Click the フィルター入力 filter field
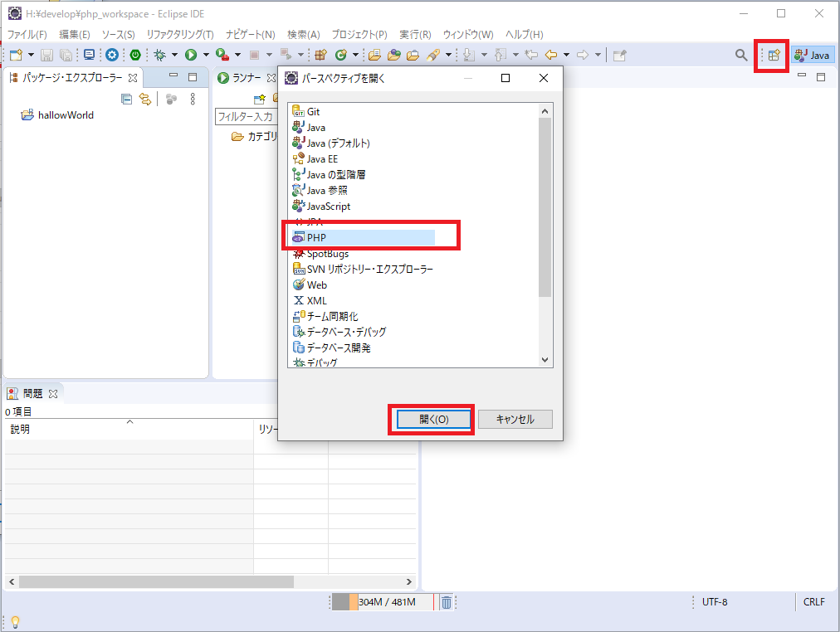840x632 pixels. (x=246, y=116)
